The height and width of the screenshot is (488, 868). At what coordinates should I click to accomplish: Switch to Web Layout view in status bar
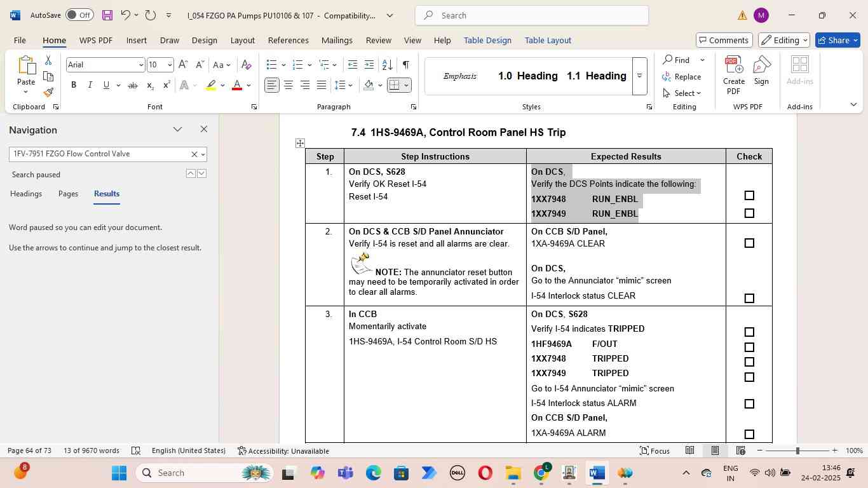point(740,451)
